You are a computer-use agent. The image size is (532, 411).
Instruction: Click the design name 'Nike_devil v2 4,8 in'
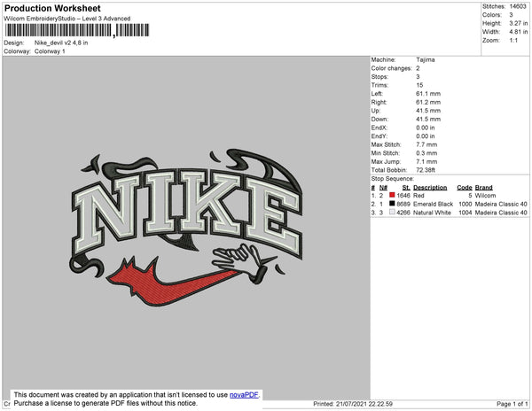tap(61, 43)
